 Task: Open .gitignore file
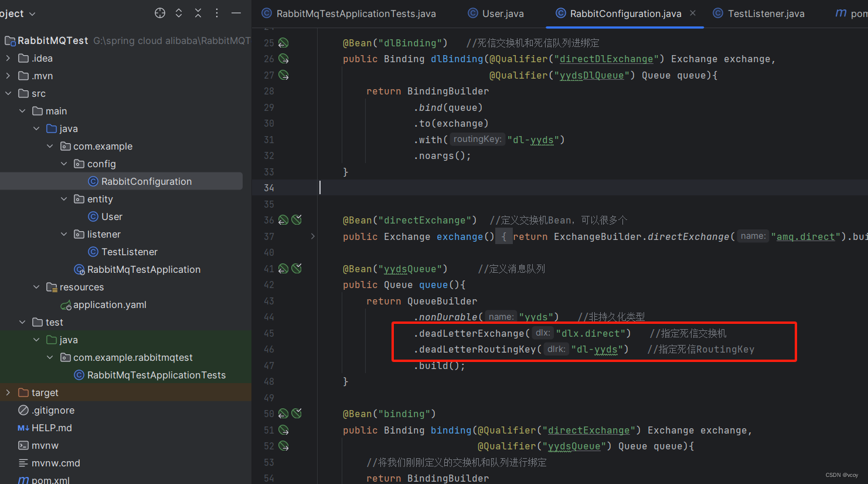tap(46, 410)
